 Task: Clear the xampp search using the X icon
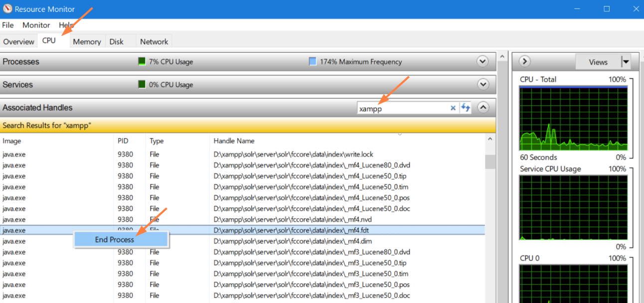(453, 108)
